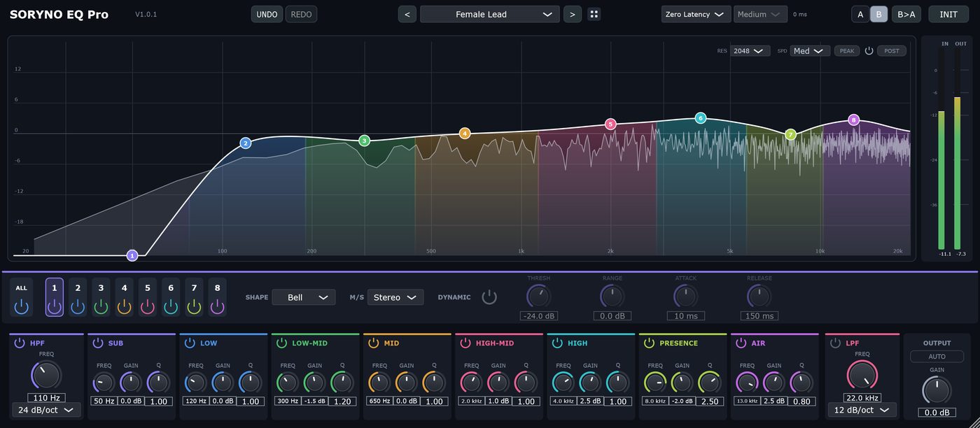Toggle the HIGH-MID band power
Screen dimensions: 980x428
coord(465,343)
